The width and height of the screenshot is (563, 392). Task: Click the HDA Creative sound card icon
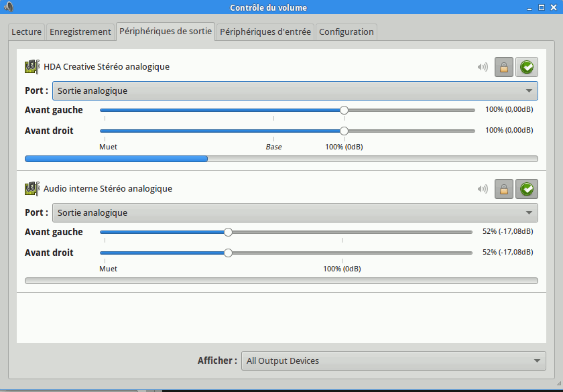coord(32,67)
